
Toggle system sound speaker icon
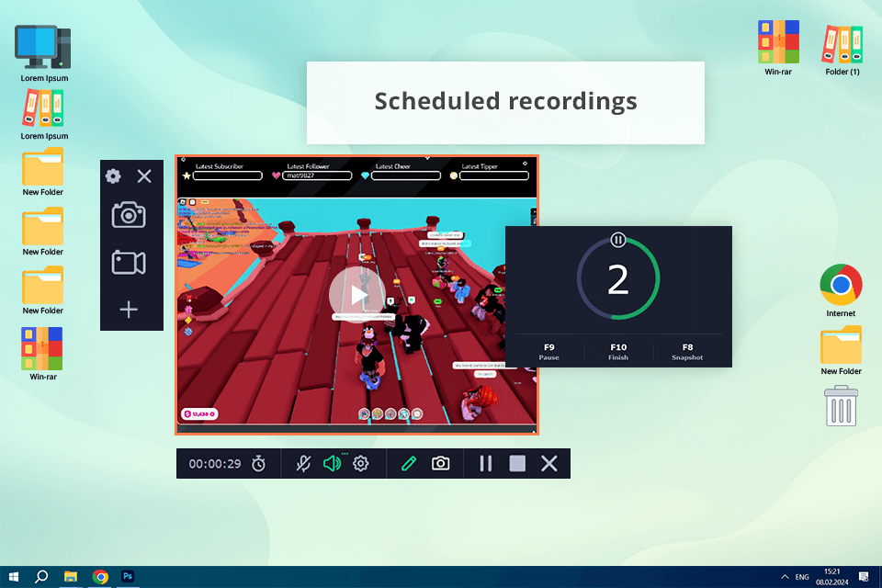pyautogui.click(x=333, y=464)
